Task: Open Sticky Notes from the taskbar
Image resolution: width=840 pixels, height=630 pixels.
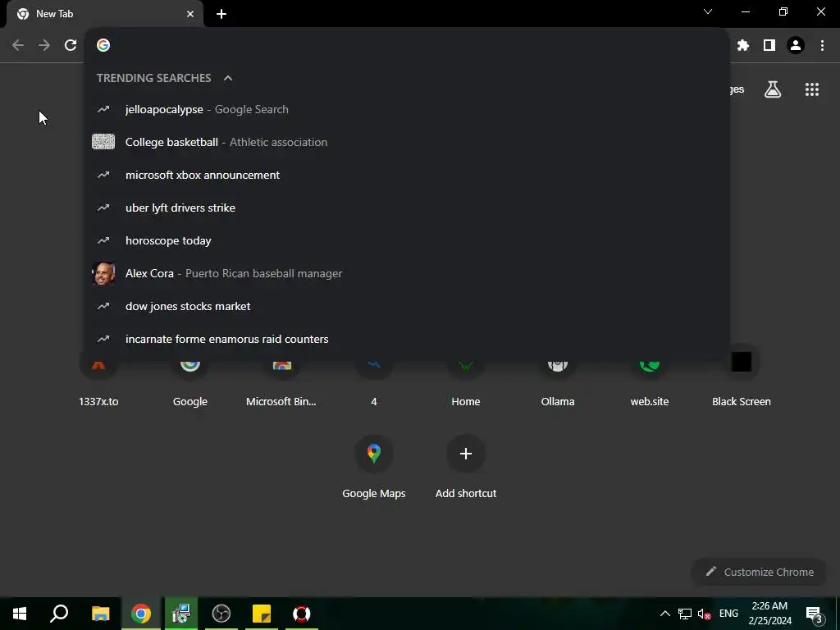Action: [262, 614]
